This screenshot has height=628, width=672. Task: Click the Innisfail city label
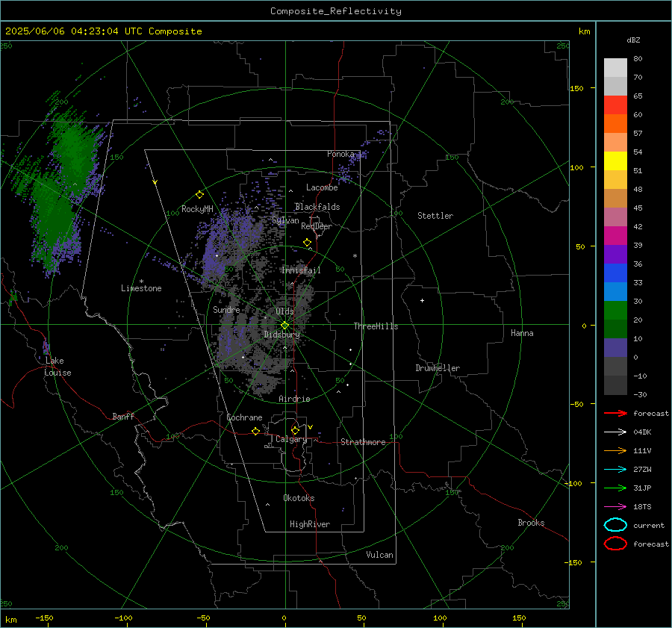[301, 270]
